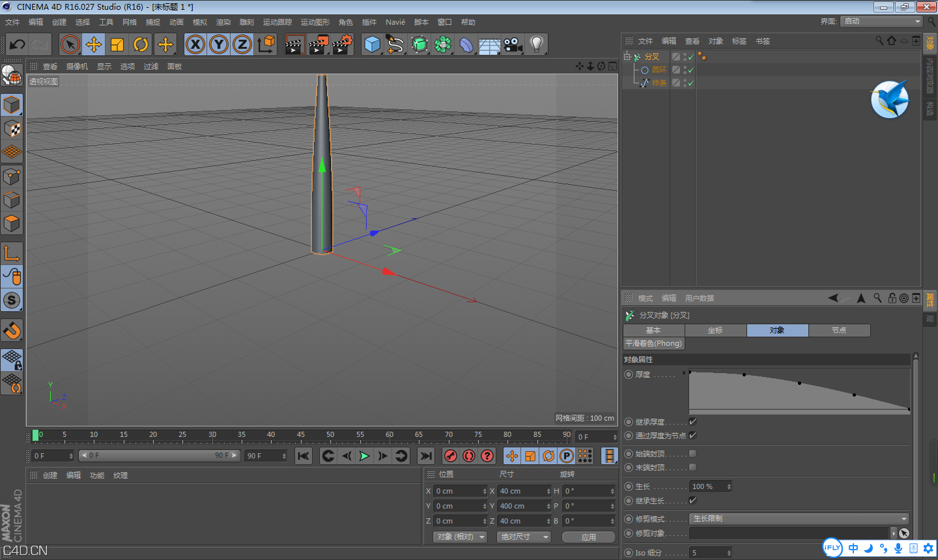Select the Rotate tool icon

tap(141, 44)
